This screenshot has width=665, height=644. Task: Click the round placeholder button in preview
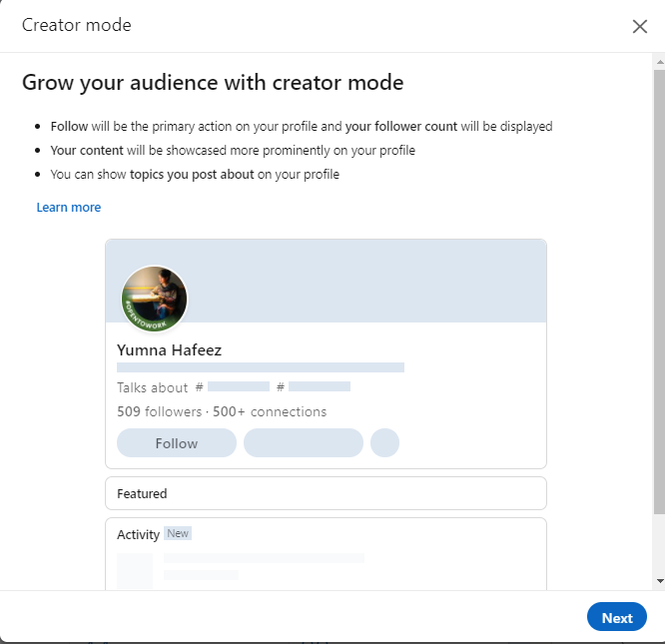[384, 443]
